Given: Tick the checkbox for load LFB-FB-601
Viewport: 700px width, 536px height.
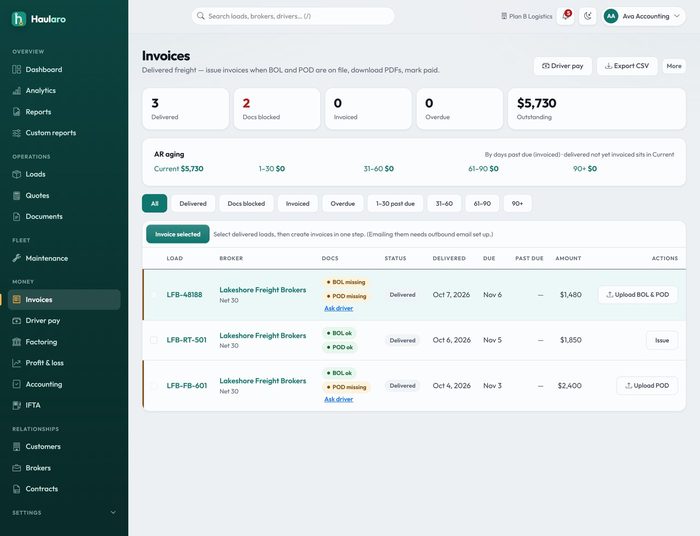Looking at the screenshot, I should pyautogui.click(x=154, y=386).
